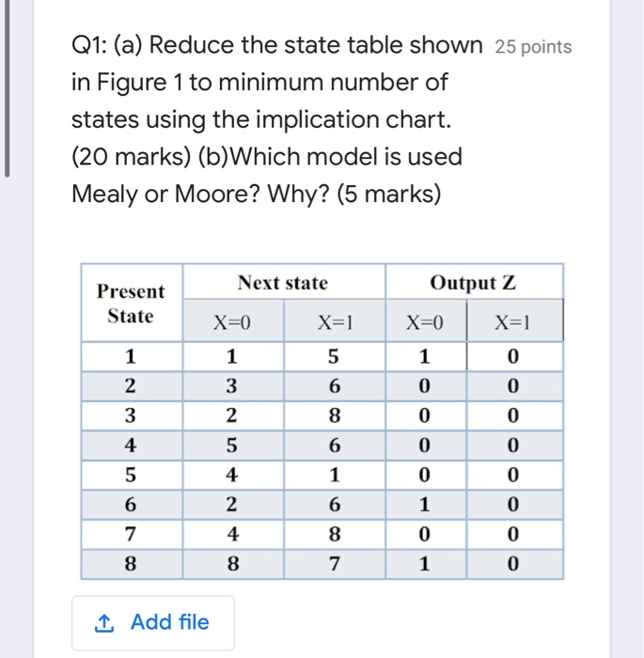This screenshot has height=658, width=644.
Task: Click the upload arrow icon
Action: point(104,622)
